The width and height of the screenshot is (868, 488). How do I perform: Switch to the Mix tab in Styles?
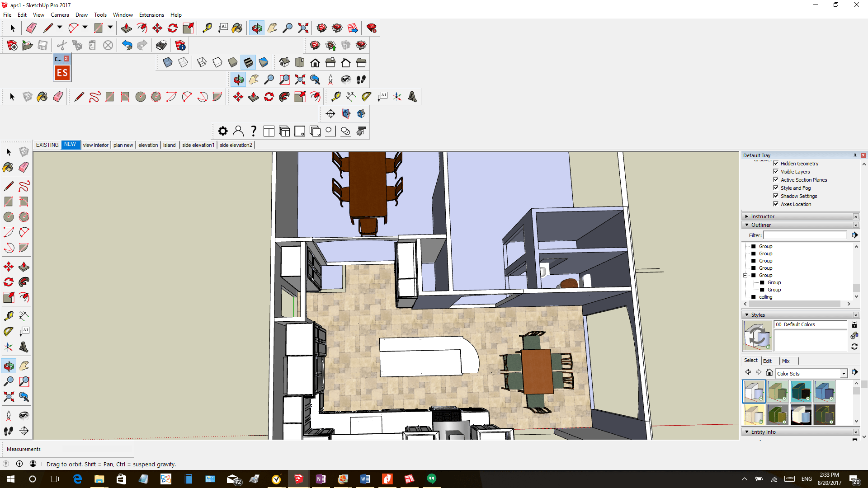(786, 361)
